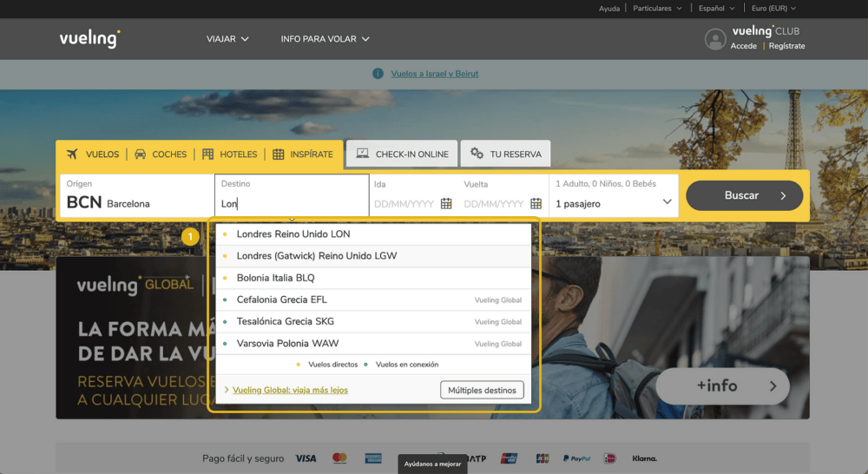868x474 pixels.
Task: Click the Visa payment logo
Action: pyautogui.click(x=306, y=458)
